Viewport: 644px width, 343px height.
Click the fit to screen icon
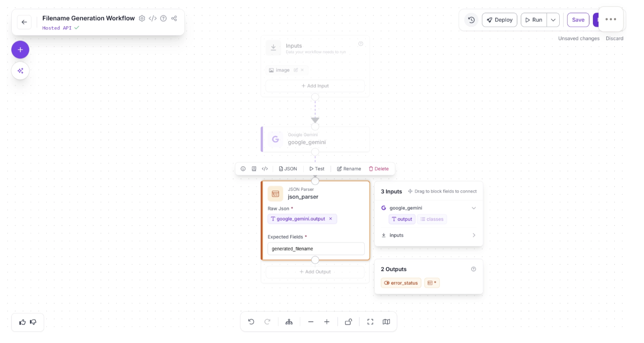coord(370,322)
